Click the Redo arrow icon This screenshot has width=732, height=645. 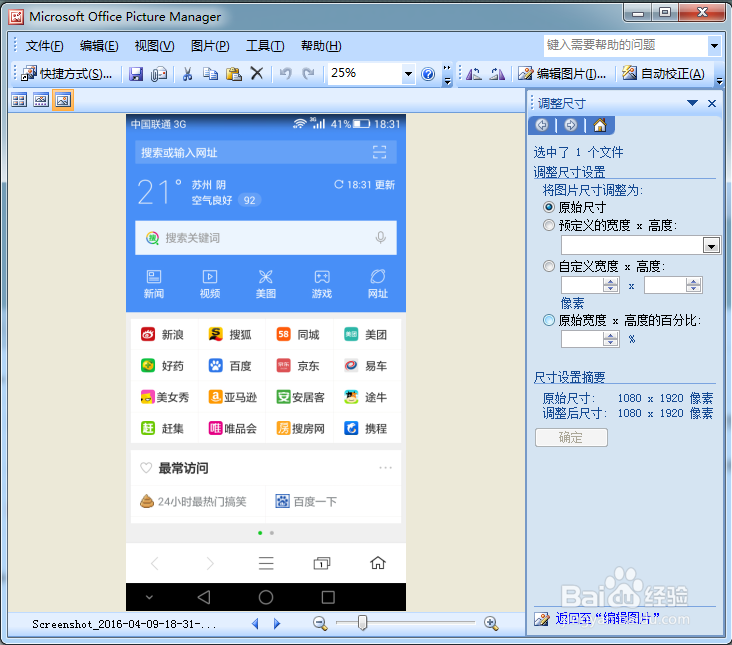click(308, 74)
